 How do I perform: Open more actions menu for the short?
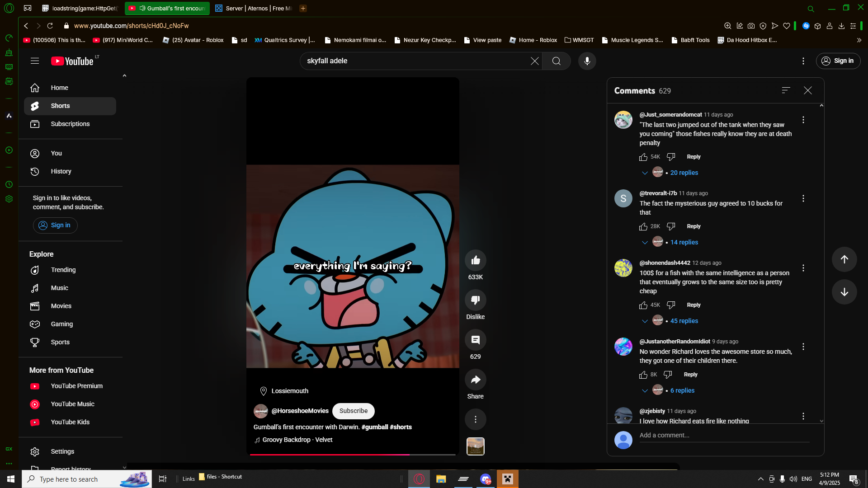click(476, 419)
